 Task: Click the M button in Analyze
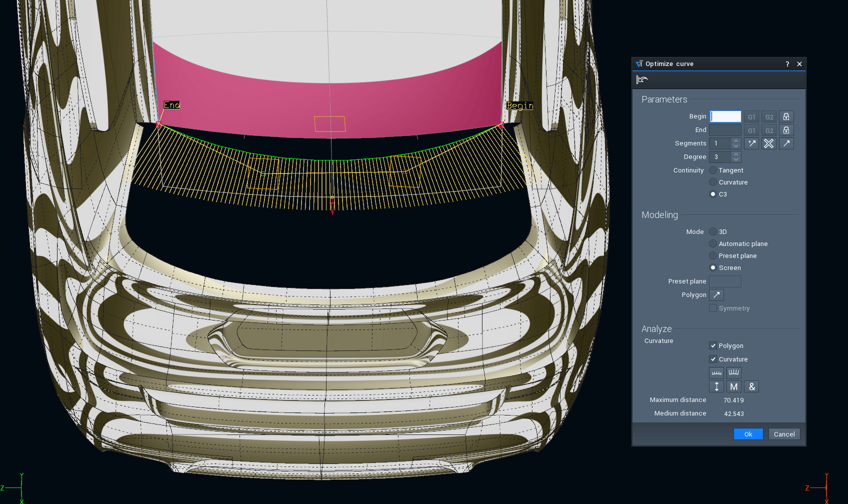click(734, 386)
